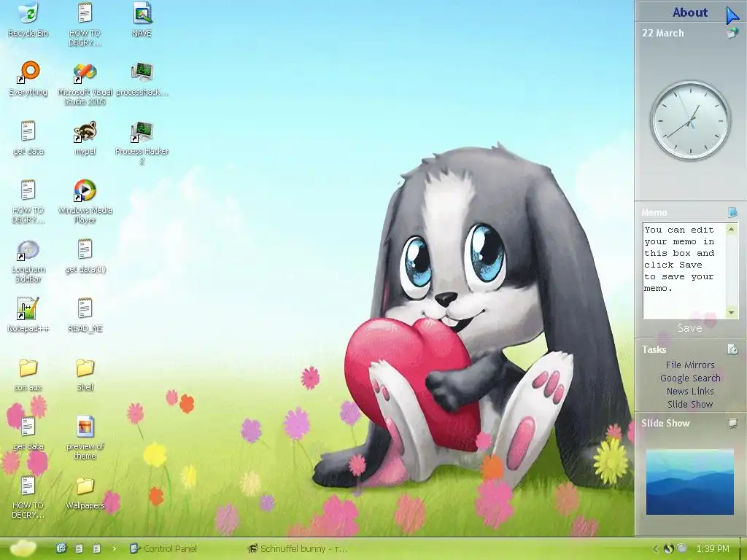Screen dimensions: 747x560
Task: Click Save under the memo box
Action: click(x=690, y=327)
